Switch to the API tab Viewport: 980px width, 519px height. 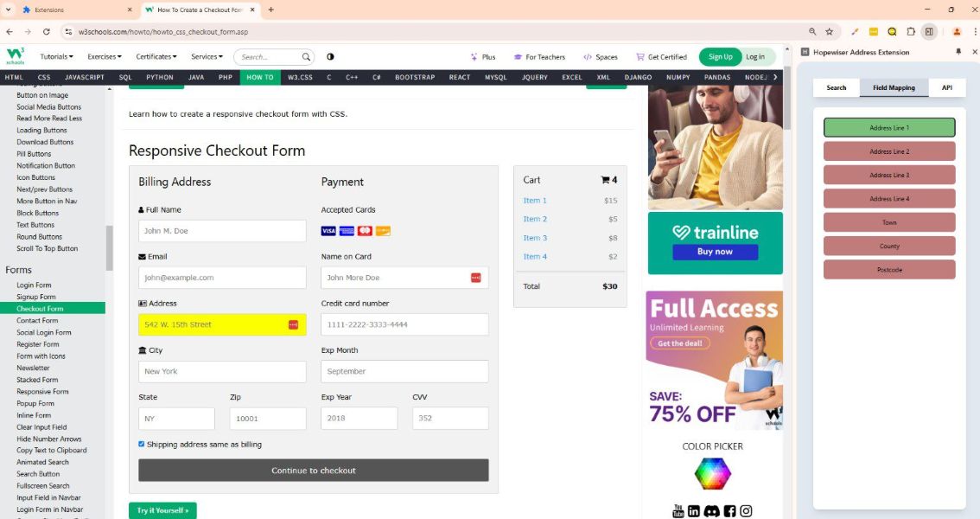[946, 87]
